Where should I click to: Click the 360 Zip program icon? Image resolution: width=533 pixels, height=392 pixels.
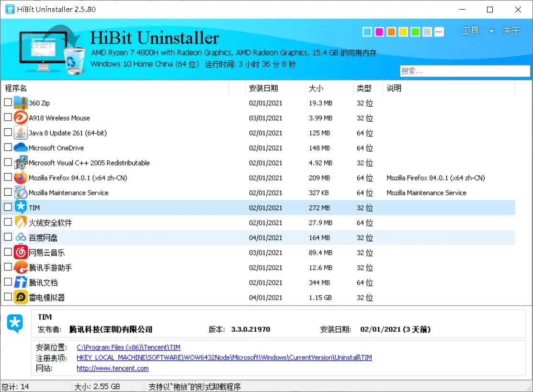[21, 102]
